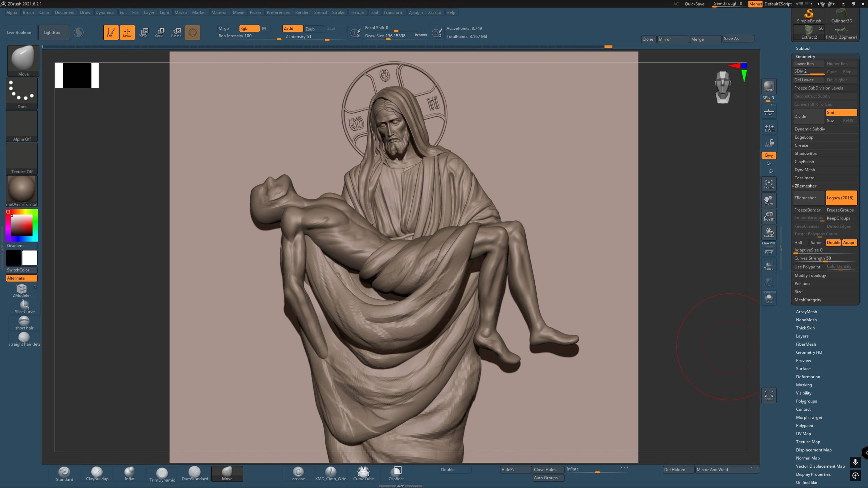
Task: Open the Render menu
Action: 302,12
